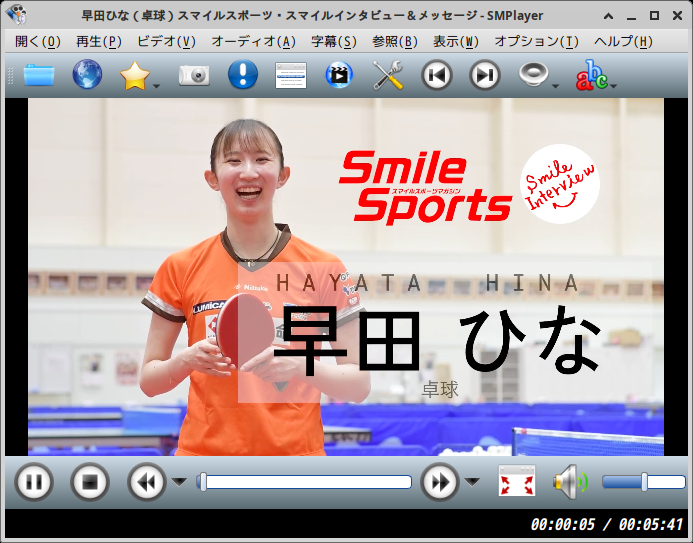Screen dimensions: 693x543
Task: Roll up window with the title bar arrow
Action: 608,16
